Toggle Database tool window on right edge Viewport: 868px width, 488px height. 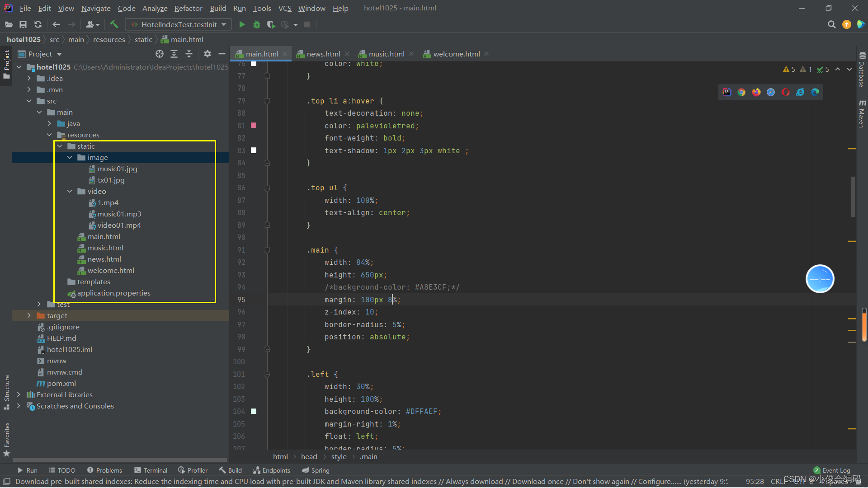tap(862, 70)
